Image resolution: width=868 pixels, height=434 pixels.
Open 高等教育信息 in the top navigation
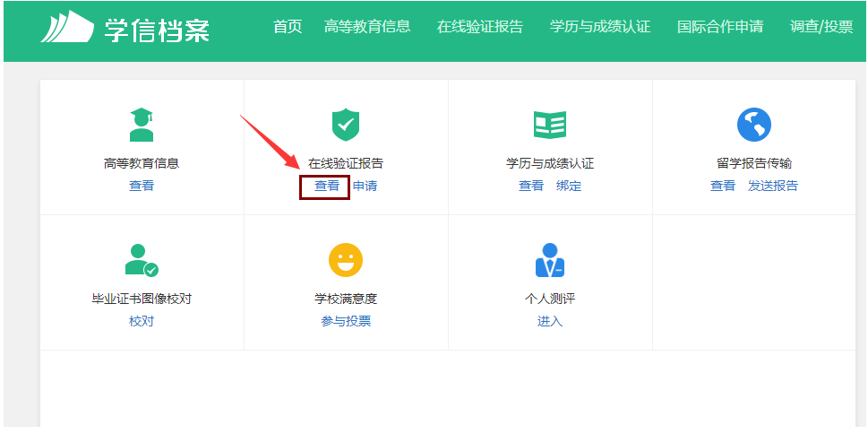(367, 27)
